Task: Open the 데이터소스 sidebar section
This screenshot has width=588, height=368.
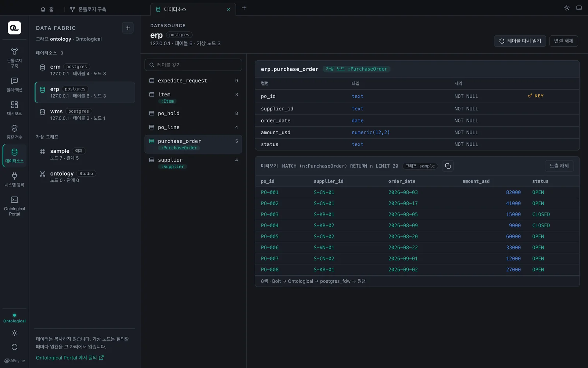Action: (14, 156)
